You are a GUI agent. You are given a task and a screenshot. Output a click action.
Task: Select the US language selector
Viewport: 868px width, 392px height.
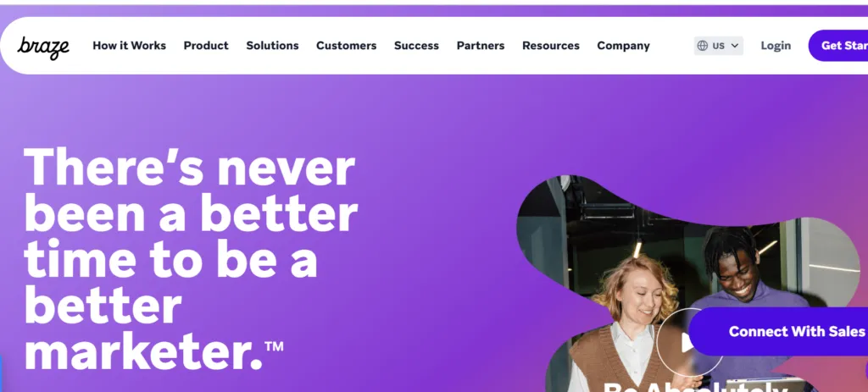coord(719,46)
